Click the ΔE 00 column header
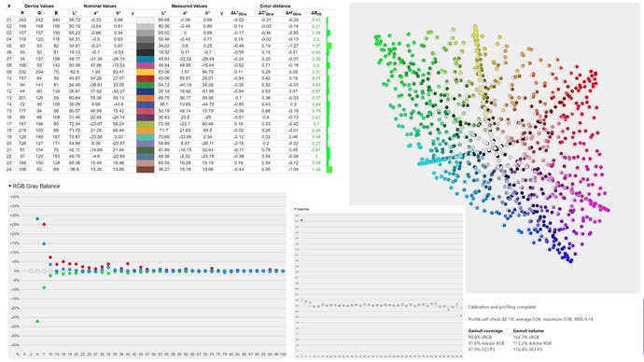Screen dimensions: 644x362 [x=316, y=13]
